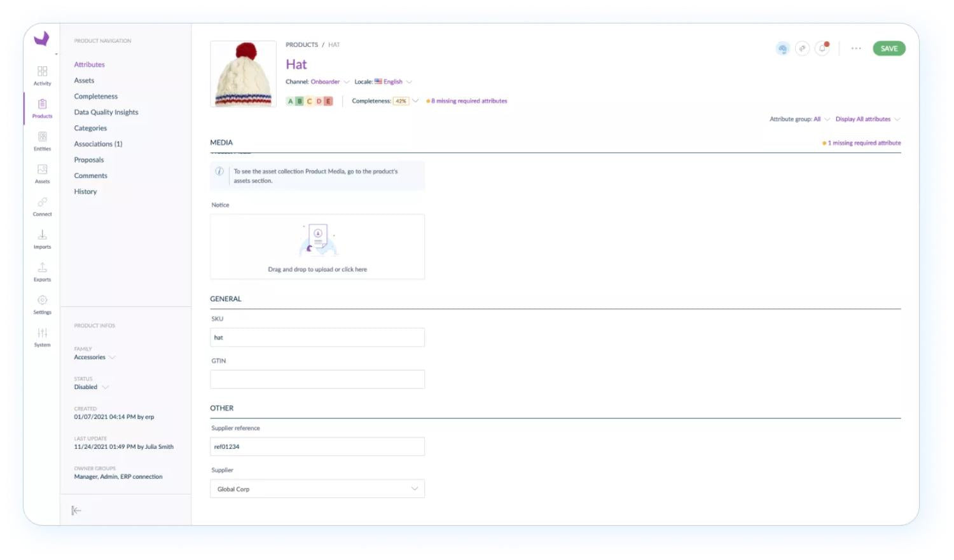Image resolution: width=954 pixels, height=560 pixels.
Task: Open Display All attributes dropdown
Action: coord(868,120)
